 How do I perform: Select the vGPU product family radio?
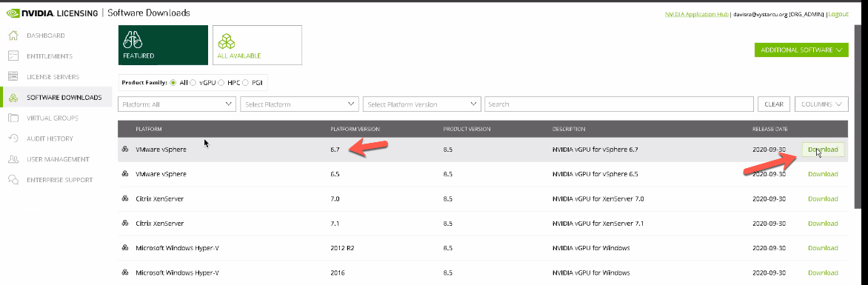point(193,82)
